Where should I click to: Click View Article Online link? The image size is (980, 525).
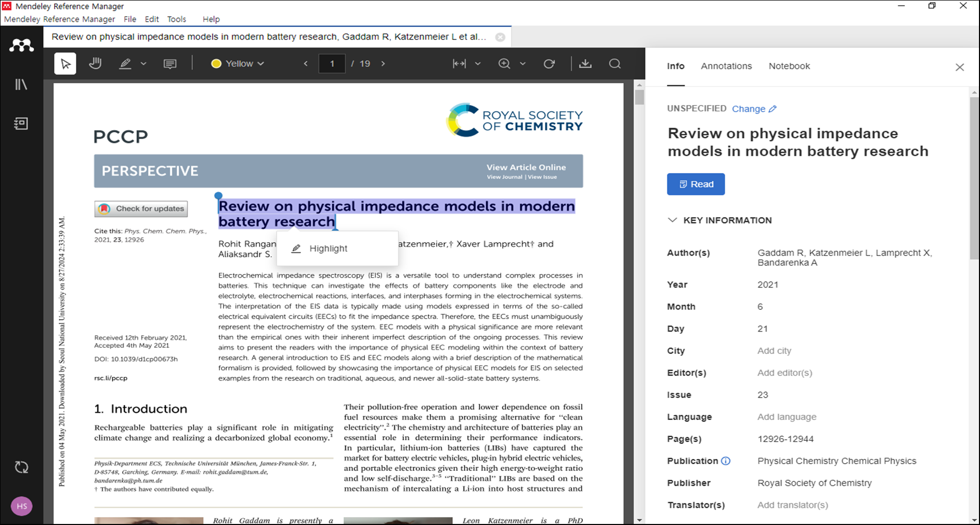pyautogui.click(x=526, y=167)
